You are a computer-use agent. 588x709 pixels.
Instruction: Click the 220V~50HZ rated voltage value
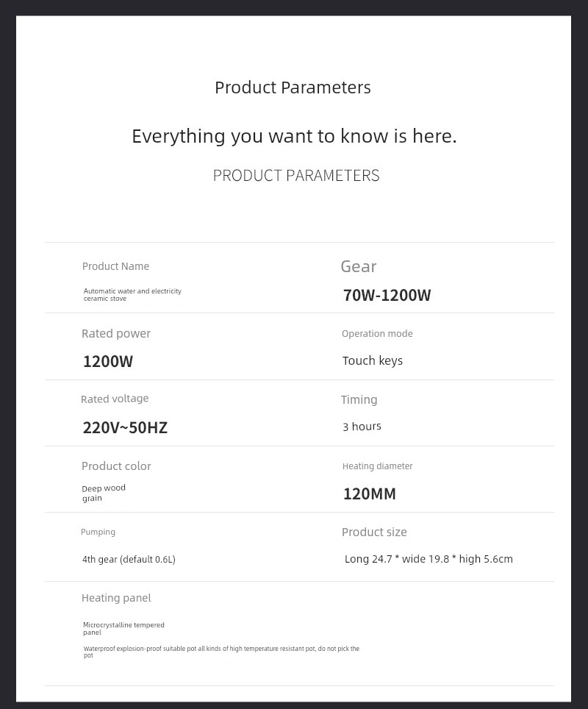pos(125,427)
